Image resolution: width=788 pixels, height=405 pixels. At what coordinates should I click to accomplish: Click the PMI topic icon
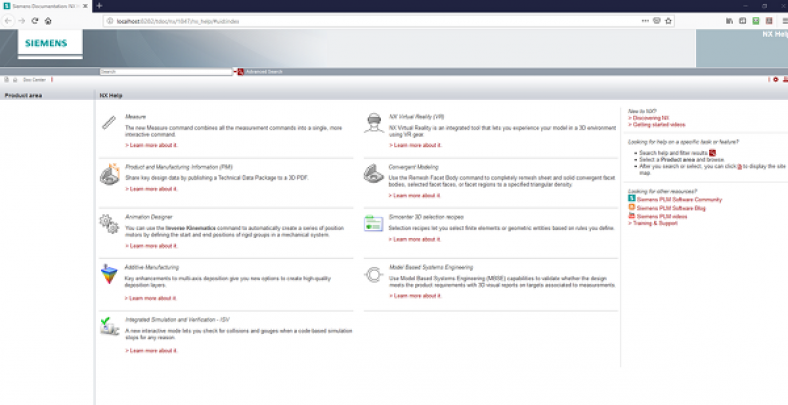[110, 174]
